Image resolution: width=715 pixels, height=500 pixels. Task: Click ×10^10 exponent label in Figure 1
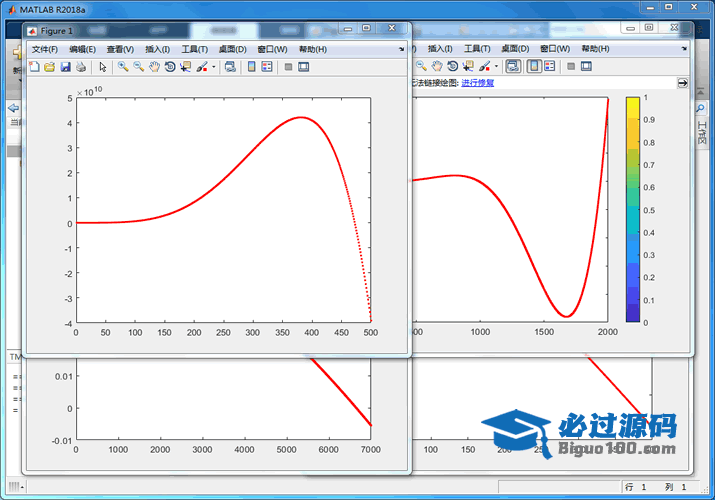[x=90, y=92]
